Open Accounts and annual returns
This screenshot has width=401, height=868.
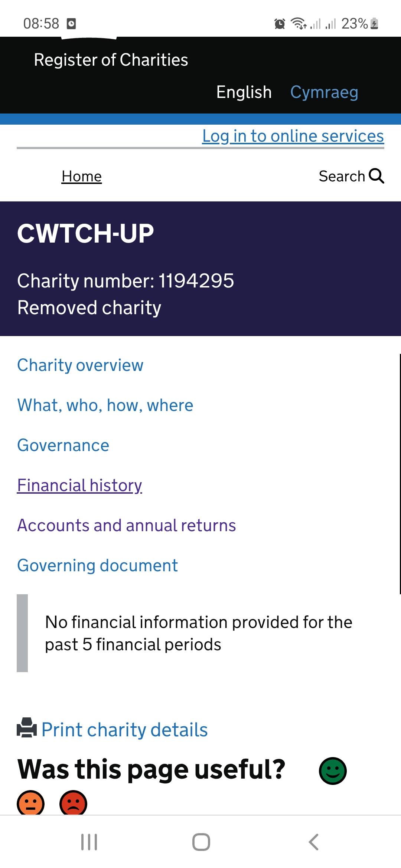pyautogui.click(x=126, y=525)
